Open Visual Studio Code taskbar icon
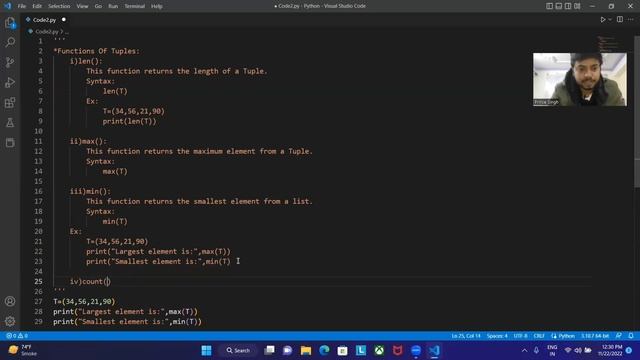 pyautogui.click(x=434, y=350)
